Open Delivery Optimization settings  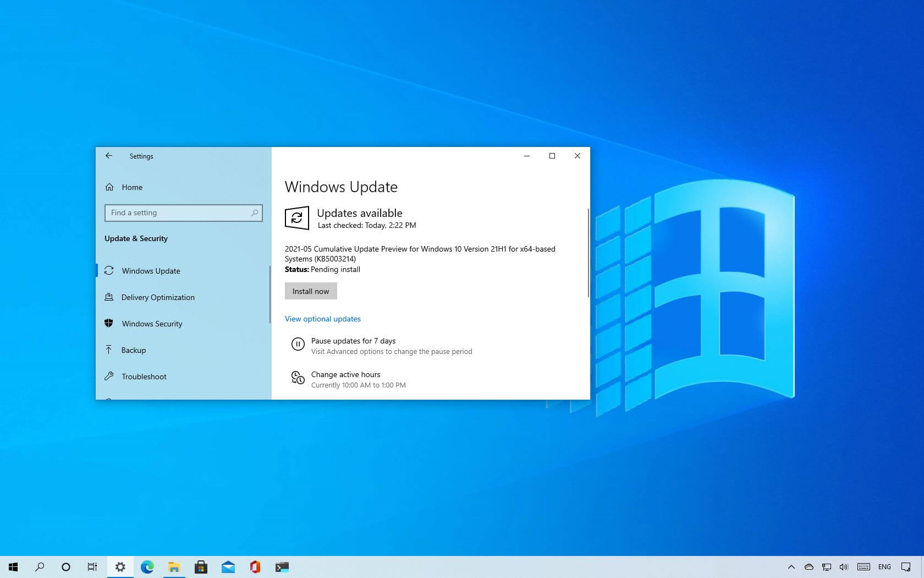(158, 297)
